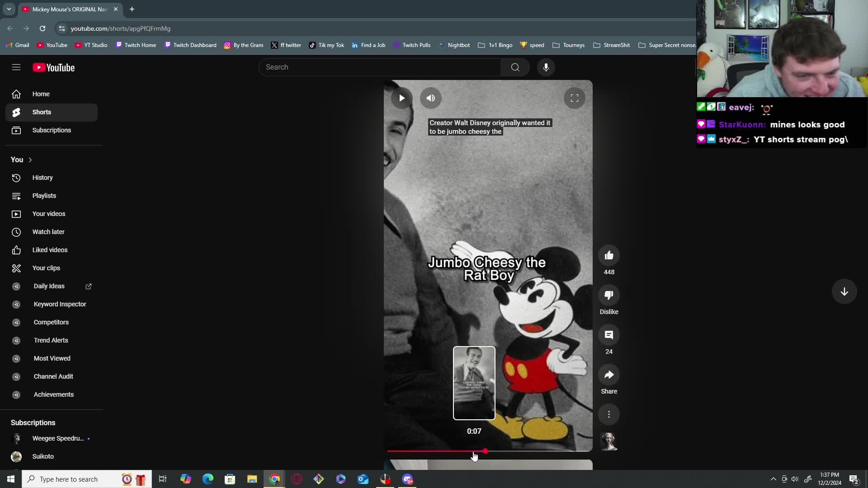Expand the Tourneys bookmark folder

pyautogui.click(x=569, y=45)
